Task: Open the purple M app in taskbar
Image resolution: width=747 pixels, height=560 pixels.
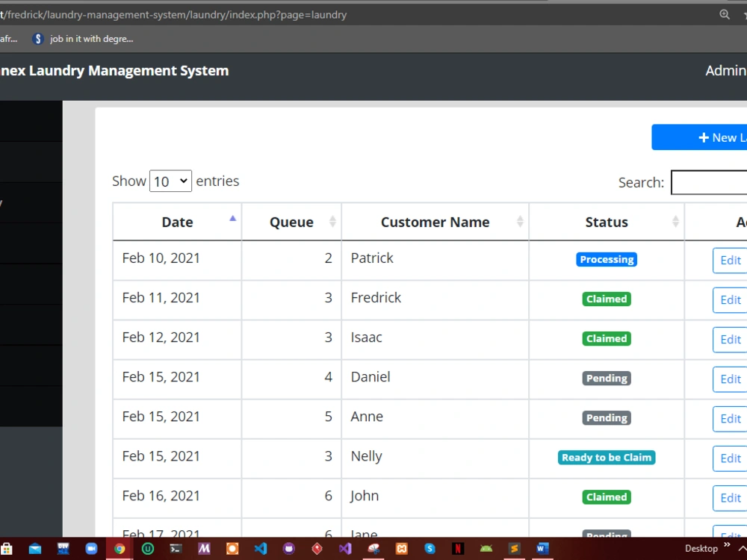Action: [204, 549]
